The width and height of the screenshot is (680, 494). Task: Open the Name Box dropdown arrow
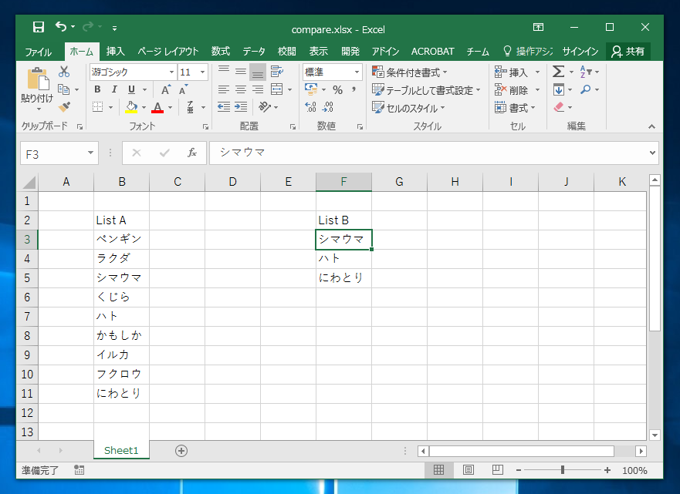[91, 153]
